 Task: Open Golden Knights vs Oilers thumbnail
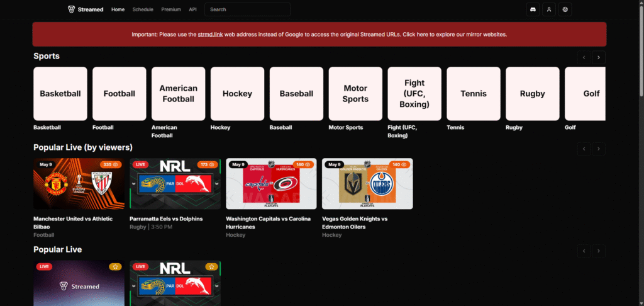pyautogui.click(x=367, y=184)
